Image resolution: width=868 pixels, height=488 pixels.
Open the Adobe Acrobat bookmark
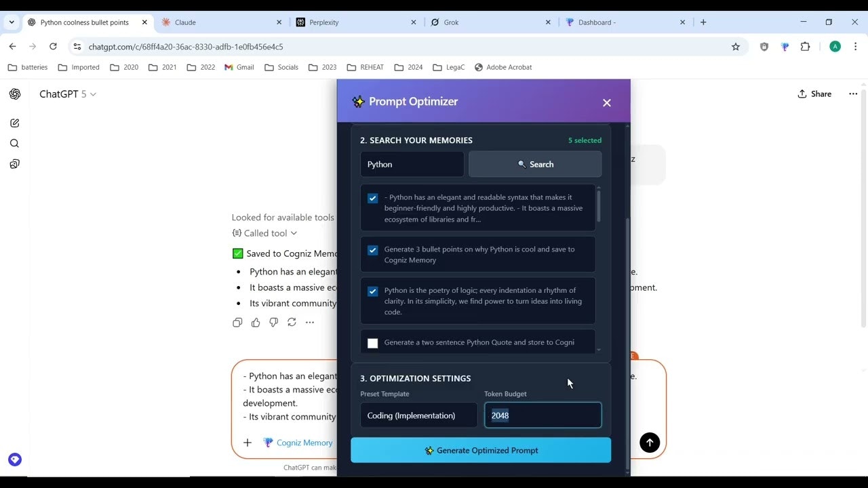tap(503, 67)
